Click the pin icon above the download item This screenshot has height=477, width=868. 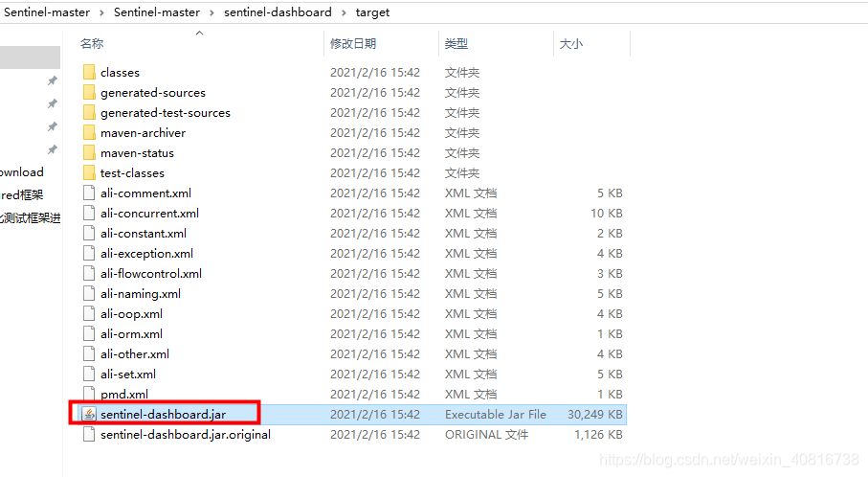[52, 149]
